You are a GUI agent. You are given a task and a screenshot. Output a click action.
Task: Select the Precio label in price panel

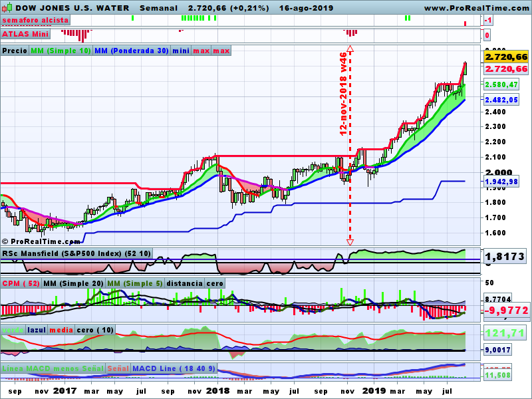[x=15, y=51]
